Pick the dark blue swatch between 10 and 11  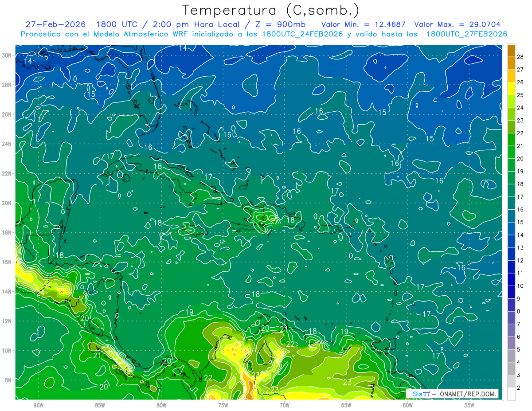click(x=511, y=280)
